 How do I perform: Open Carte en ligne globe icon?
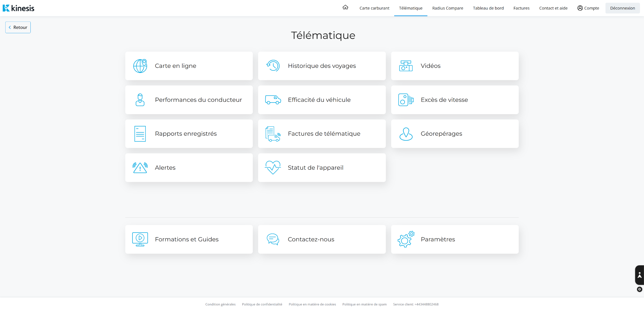140,66
